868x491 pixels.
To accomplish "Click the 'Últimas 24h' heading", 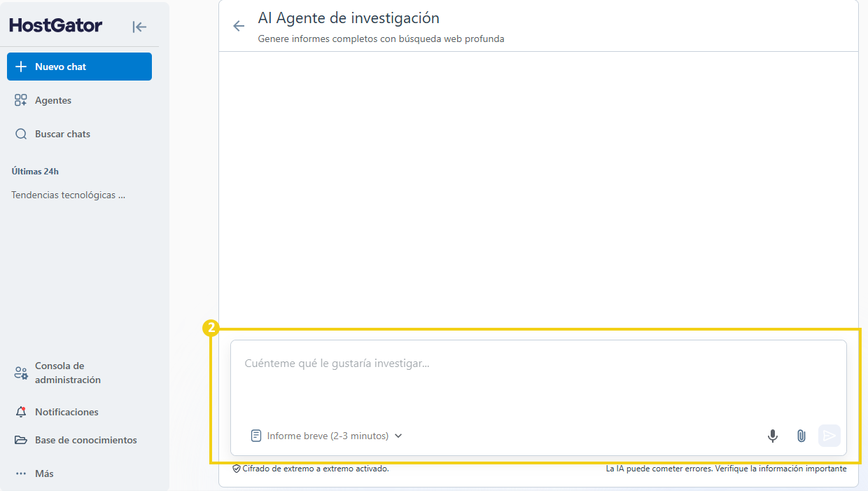I will 35,171.
